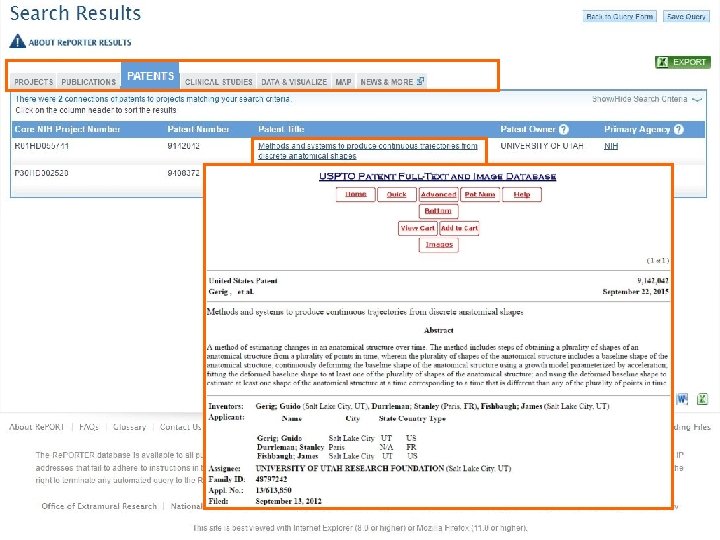Viewport: 720px width, 540px height.
Task: Click the USPTO Quick search button
Action: 397,194
